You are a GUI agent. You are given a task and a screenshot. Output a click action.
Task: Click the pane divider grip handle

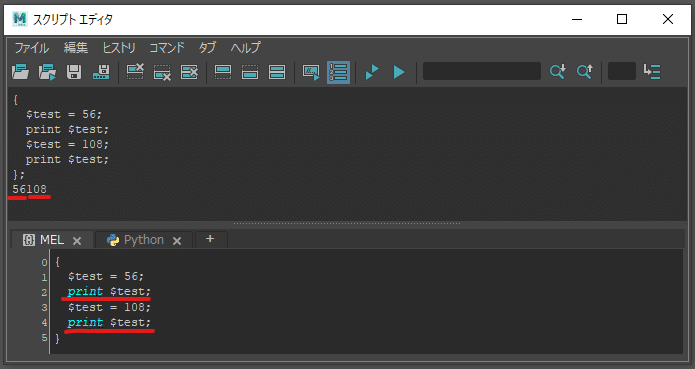coord(347,224)
